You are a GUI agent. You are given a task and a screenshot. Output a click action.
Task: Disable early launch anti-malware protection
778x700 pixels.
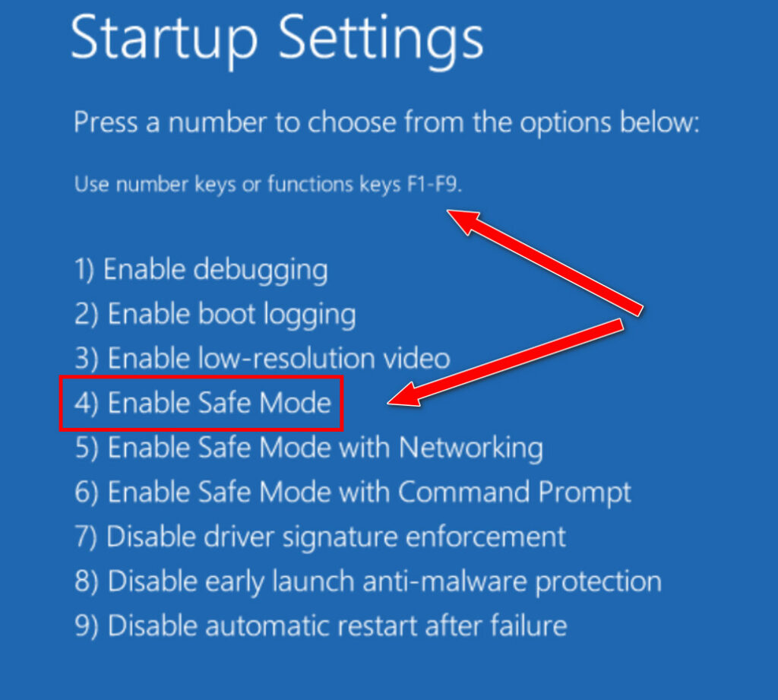click(x=367, y=581)
